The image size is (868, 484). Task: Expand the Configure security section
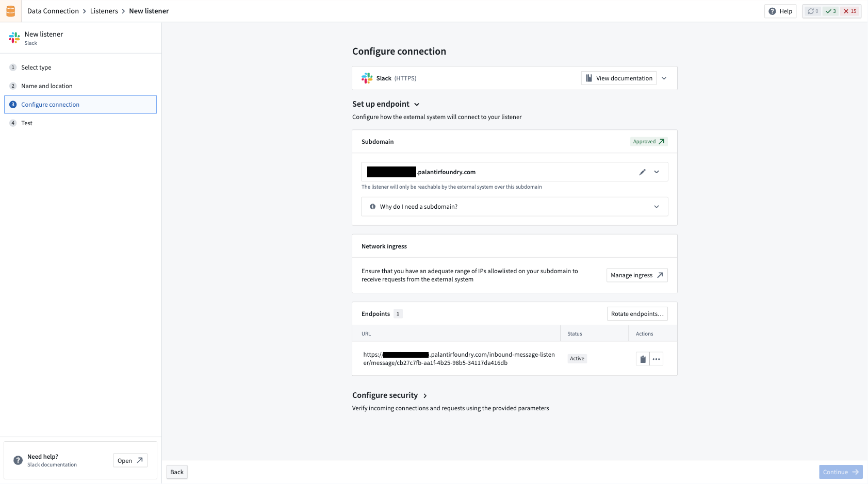point(425,395)
